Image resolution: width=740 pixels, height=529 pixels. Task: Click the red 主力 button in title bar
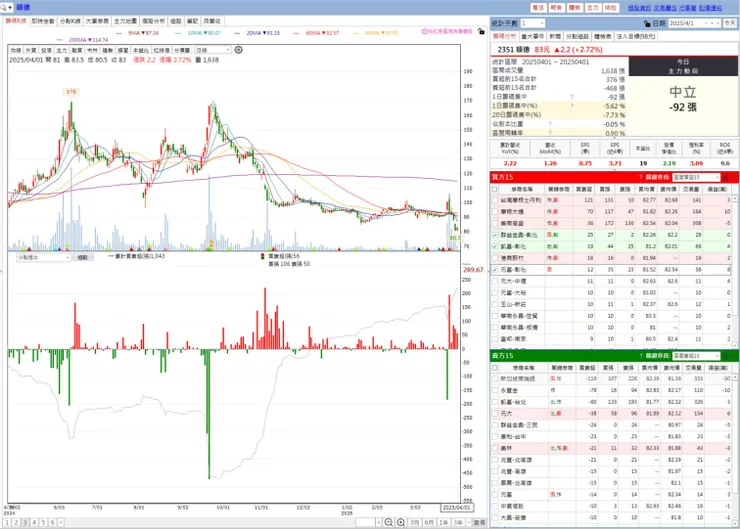[592, 8]
